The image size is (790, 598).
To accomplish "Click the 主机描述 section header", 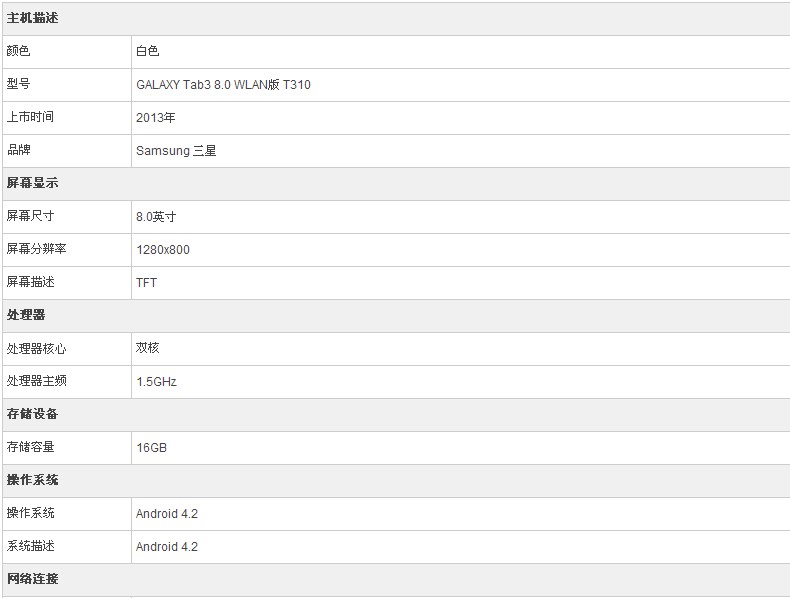I will pyautogui.click(x=32, y=18).
